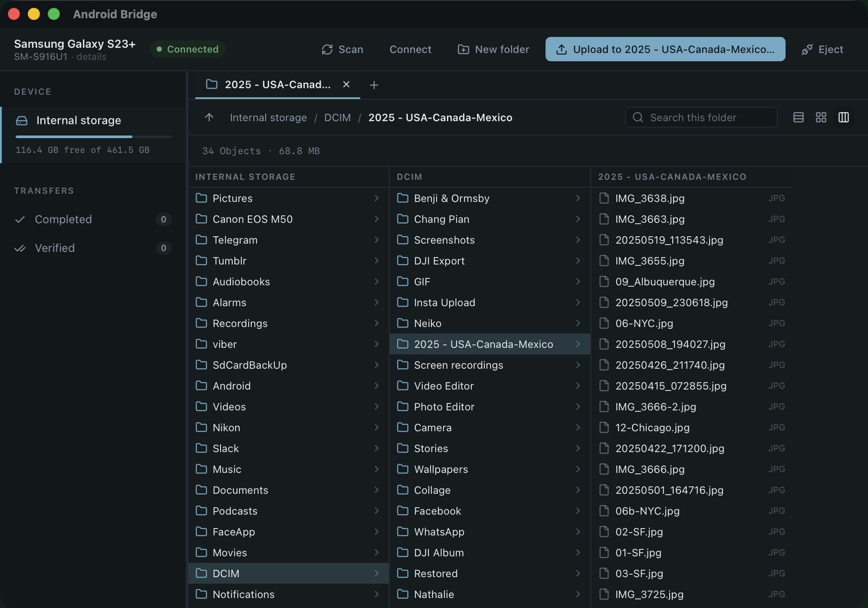Click the search magnifier icon
This screenshot has width=868, height=608.
point(638,117)
